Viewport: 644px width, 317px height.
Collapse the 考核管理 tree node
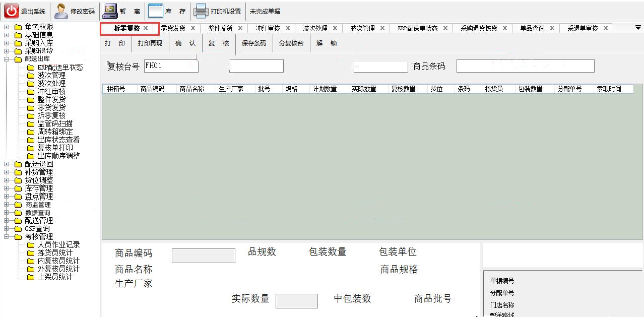[x=6, y=236]
